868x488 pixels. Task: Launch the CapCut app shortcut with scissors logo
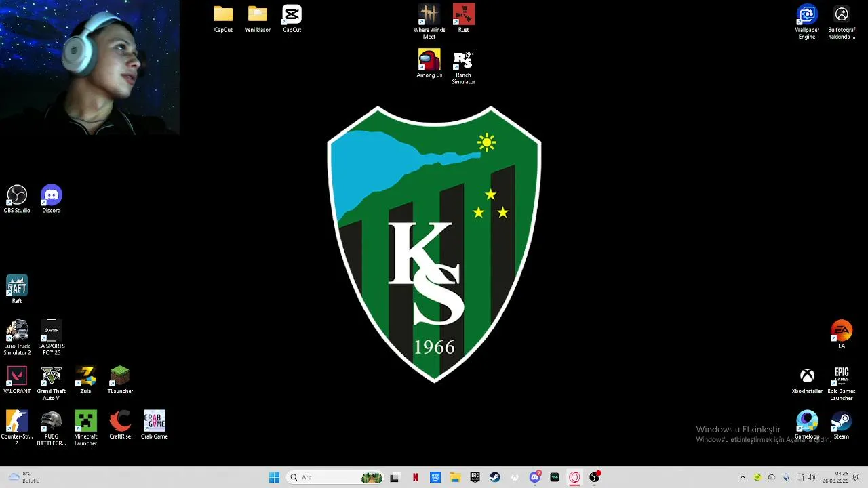point(292,19)
